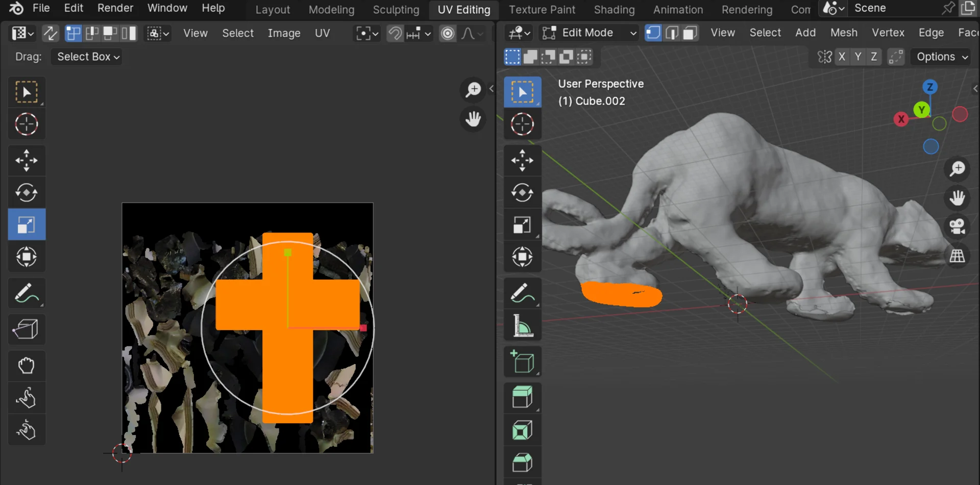Click the blue Z axis gizmo handle
The image size is (980, 485).
[929, 87]
